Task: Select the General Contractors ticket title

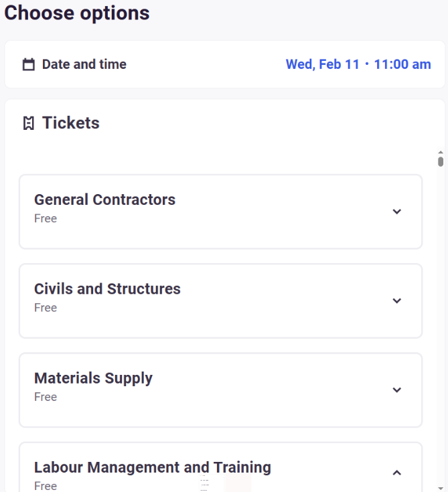Action: [104, 199]
